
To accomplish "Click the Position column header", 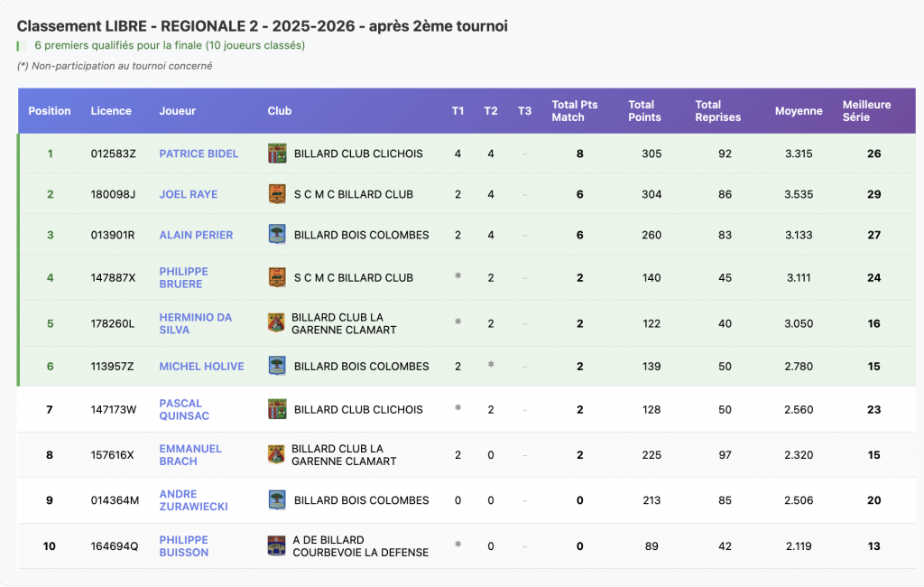I will point(50,111).
